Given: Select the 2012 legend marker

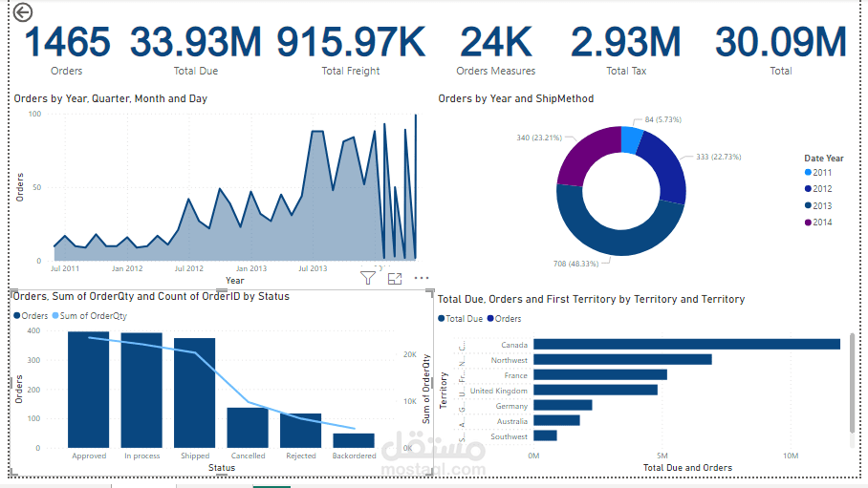Looking at the screenshot, I should (x=808, y=189).
